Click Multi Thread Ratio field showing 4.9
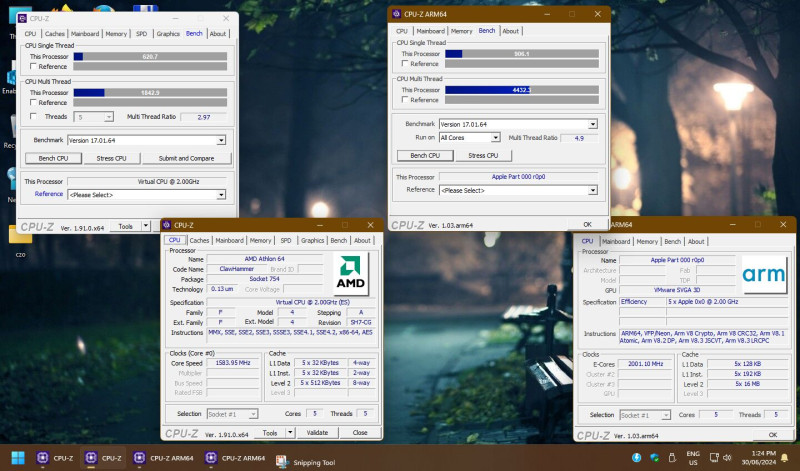This screenshot has height=471, width=800. (x=579, y=138)
